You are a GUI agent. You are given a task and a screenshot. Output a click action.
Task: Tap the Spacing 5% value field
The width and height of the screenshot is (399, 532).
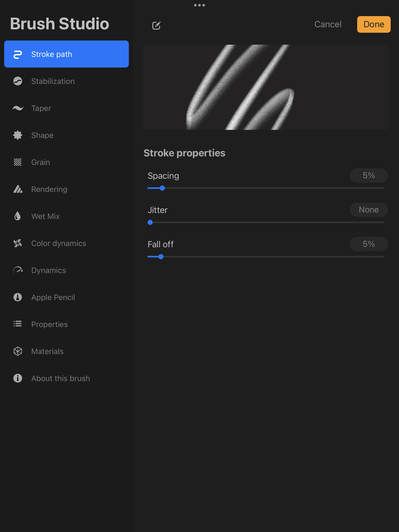tap(369, 176)
